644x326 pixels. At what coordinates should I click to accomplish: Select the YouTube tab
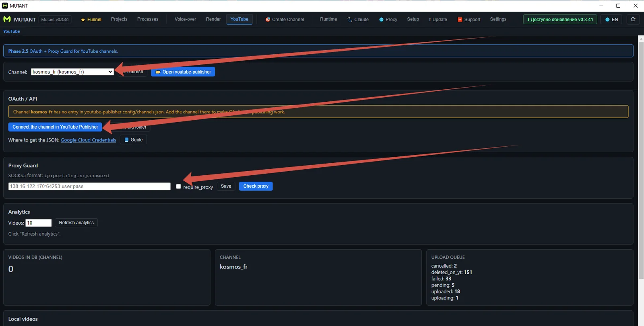point(239,19)
